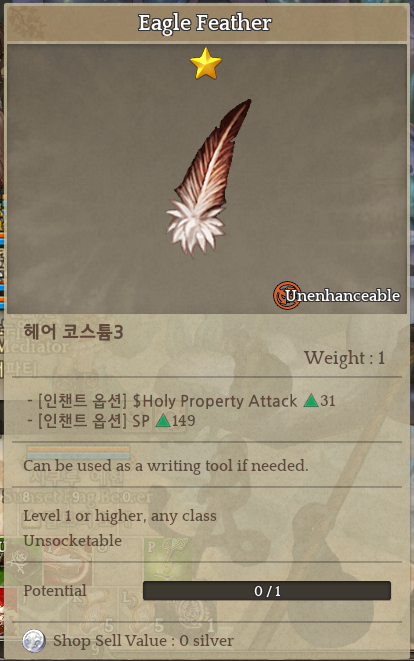
Task: Click the Holy Property Attack option line
Action: (181, 400)
